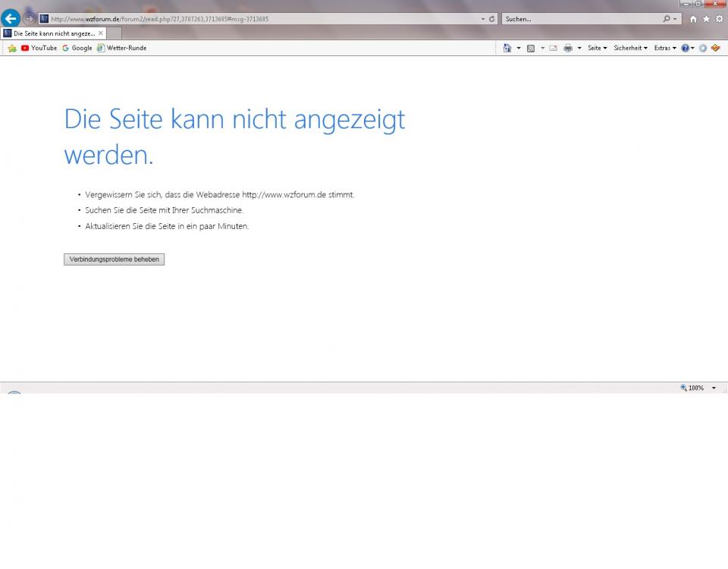The image size is (728, 569).
Task: Click into the Suchen search field
Action: 580,19
